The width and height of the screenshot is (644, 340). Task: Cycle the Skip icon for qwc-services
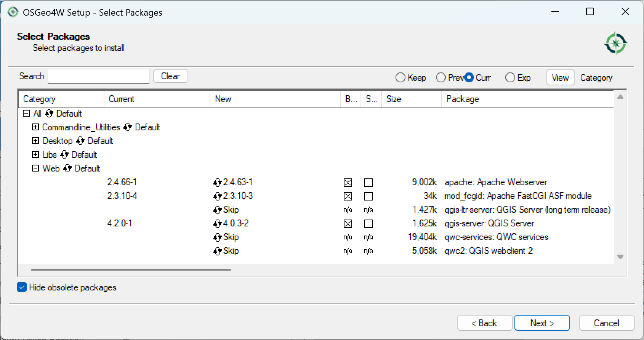click(x=218, y=237)
